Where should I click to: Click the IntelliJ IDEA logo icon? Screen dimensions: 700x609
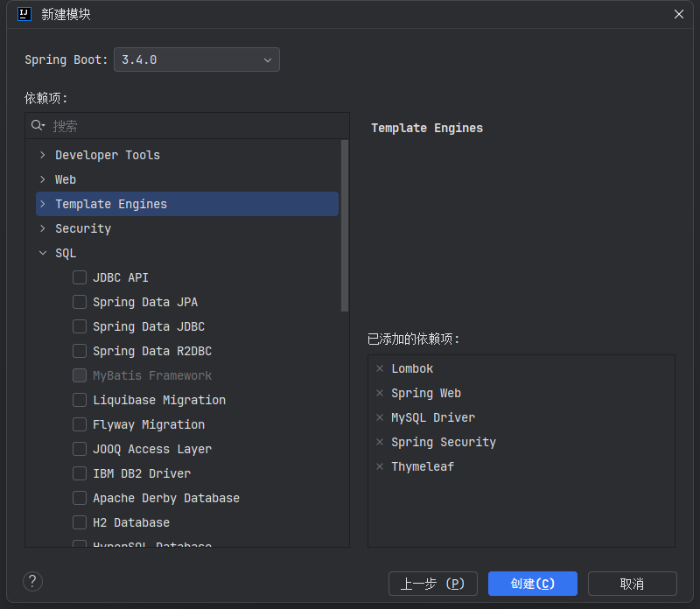click(24, 14)
